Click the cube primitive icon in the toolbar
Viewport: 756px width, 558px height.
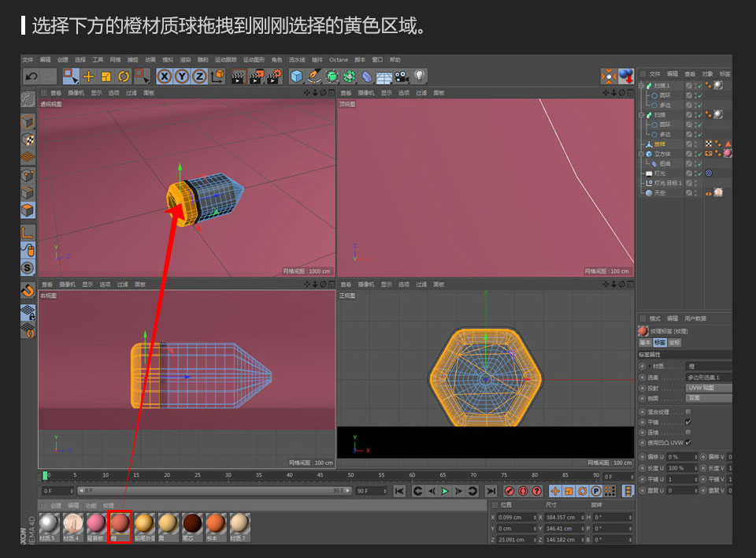click(295, 76)
